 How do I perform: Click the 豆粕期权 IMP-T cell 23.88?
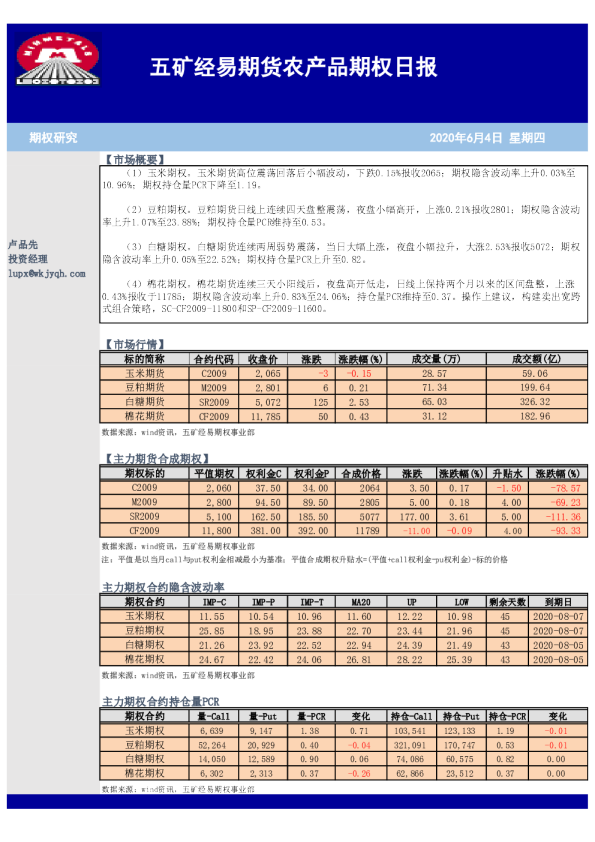(311, 631)
